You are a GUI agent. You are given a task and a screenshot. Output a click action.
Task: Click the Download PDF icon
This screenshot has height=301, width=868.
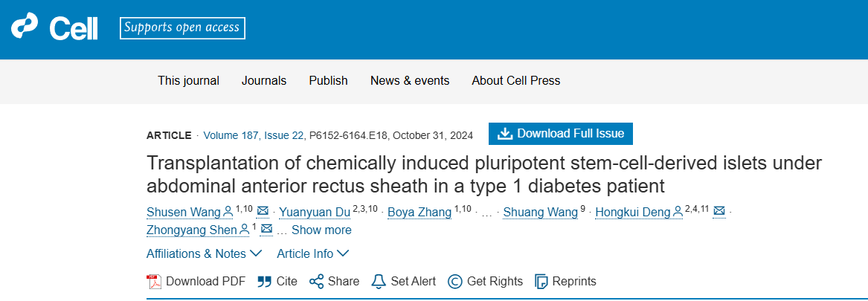[x=154, y=282]
